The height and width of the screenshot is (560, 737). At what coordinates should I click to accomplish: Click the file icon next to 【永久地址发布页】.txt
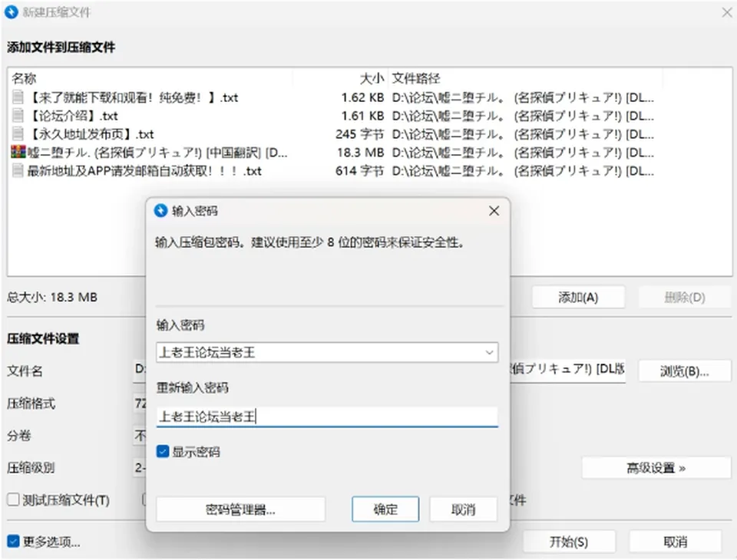pyautogui.click(x=18, y=134)
